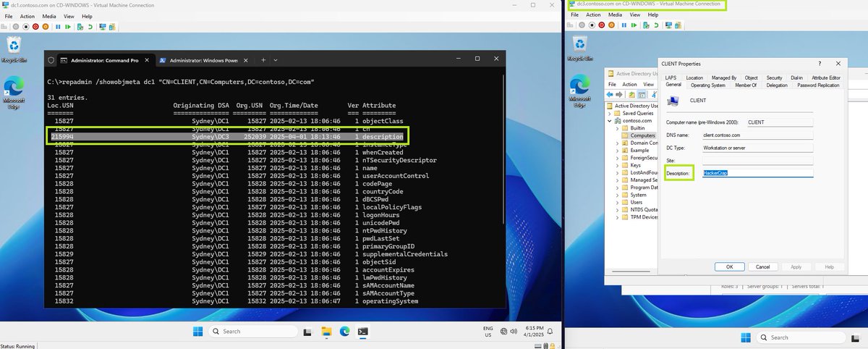Open File Explorer from dc1 taskbar

pos(326,331)
